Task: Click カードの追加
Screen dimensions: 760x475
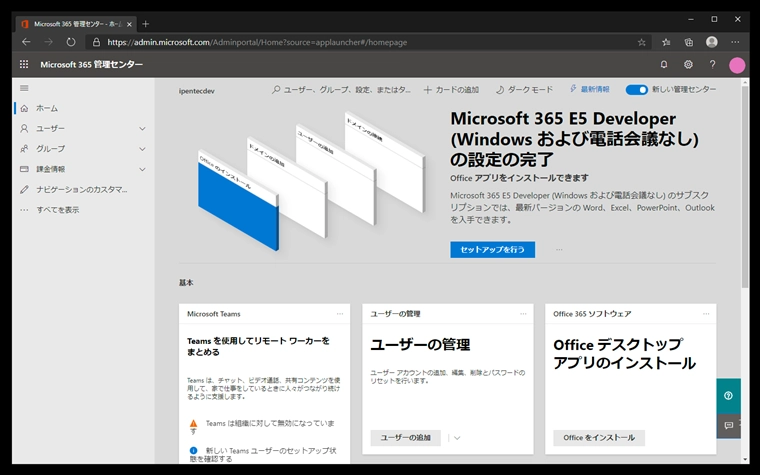Action: tap(451, 90)
